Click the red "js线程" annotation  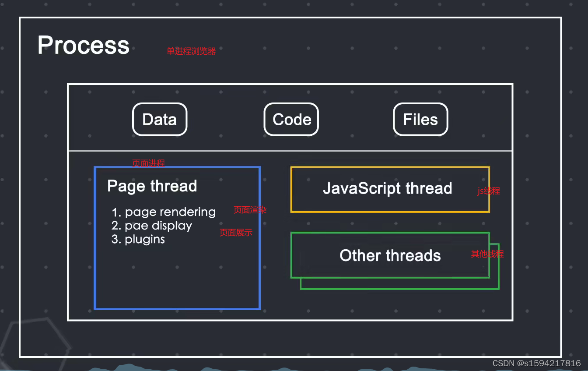coord(489,191)
